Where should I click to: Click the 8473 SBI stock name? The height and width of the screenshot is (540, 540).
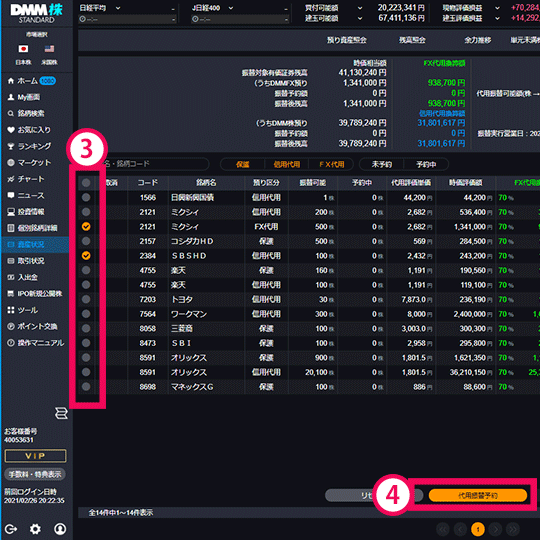[x=181, y=343]
